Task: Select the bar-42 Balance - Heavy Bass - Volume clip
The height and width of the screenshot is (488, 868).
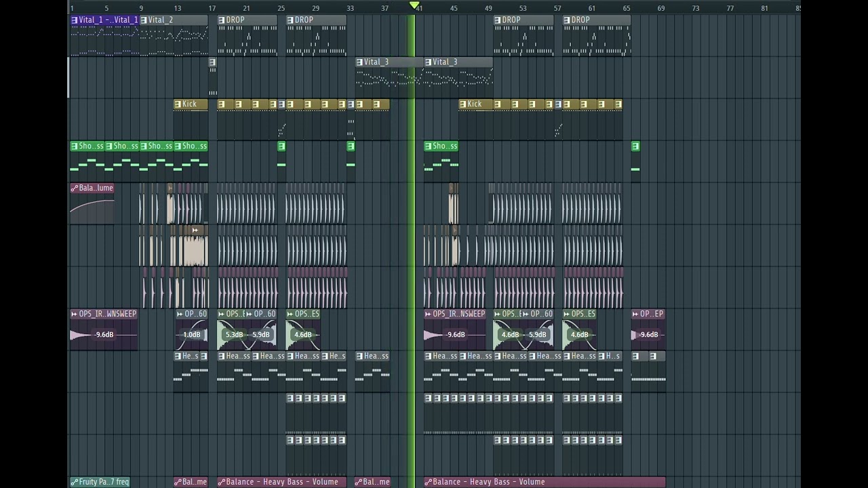Action: click(545, 482)
